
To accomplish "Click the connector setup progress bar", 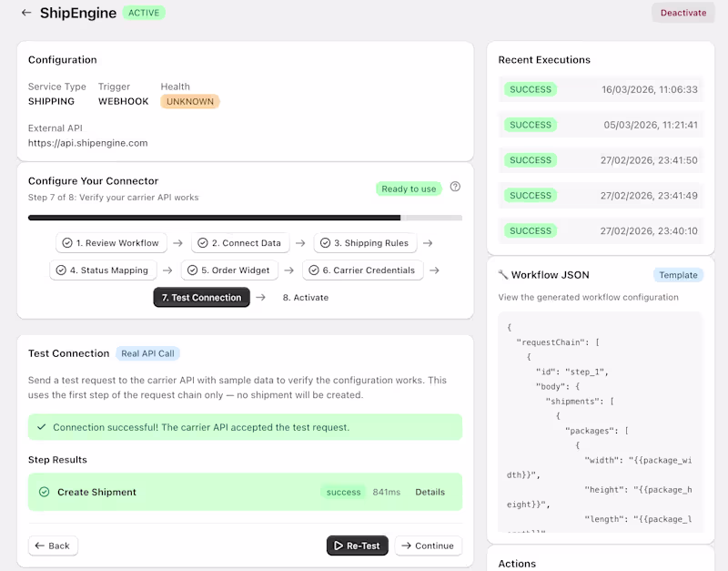I will [x=245, y=218].
